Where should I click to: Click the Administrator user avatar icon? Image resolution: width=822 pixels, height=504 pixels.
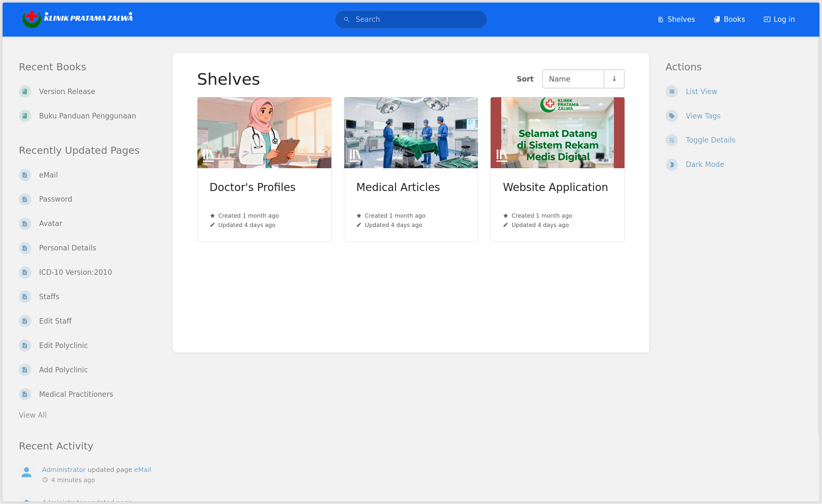[26, 472]
